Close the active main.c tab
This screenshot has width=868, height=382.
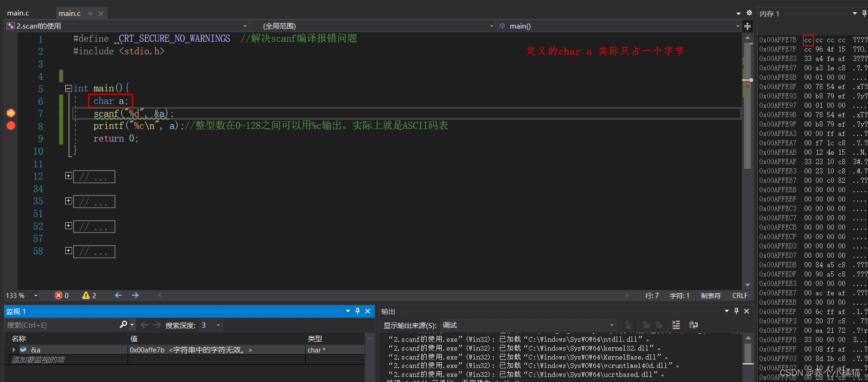(x=101, y=14)
